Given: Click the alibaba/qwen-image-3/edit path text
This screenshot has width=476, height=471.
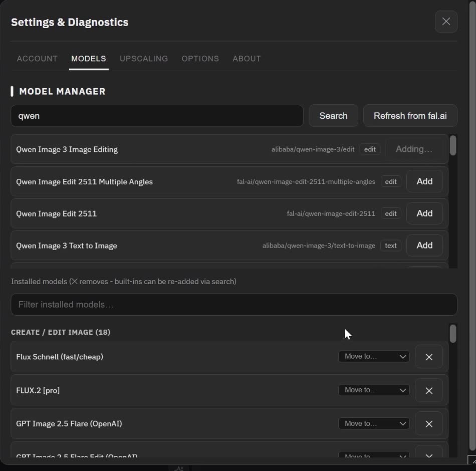Looking at the screenshot, I should click(313, 149).
